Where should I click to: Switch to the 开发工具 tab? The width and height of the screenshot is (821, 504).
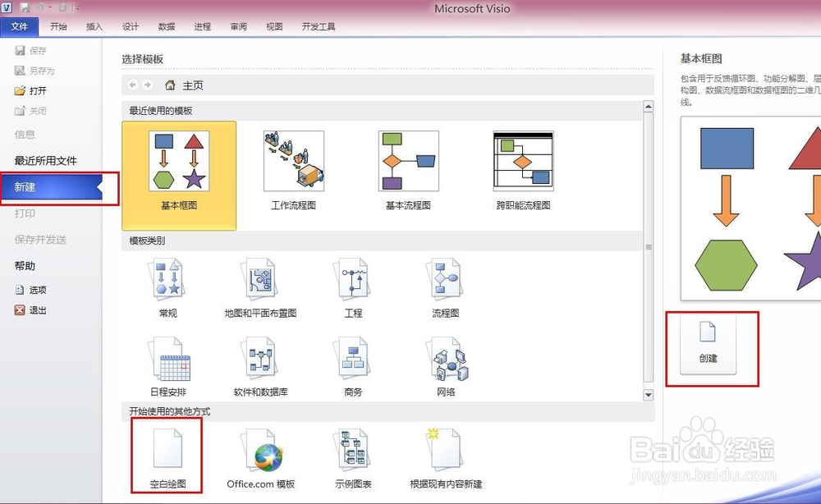[319, 27]
